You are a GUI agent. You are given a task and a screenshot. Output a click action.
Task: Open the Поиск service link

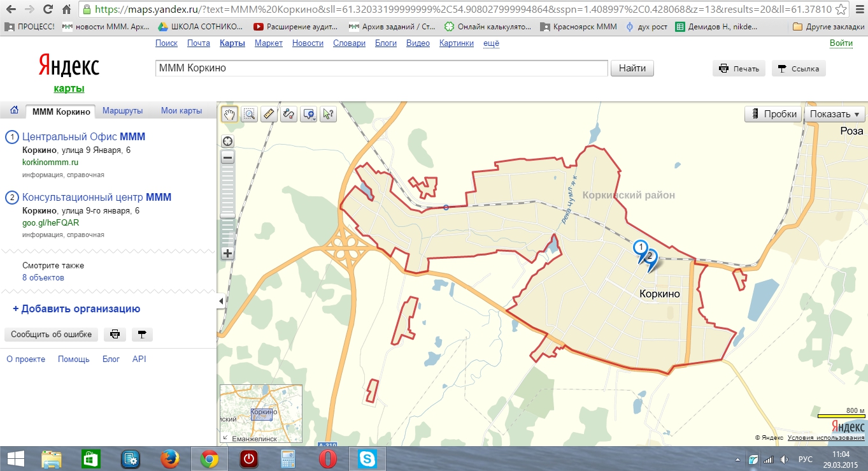point(167,43)
